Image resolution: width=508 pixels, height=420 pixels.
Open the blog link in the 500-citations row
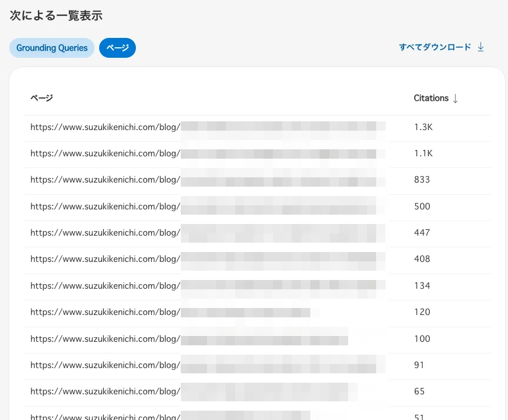[105, 206]
